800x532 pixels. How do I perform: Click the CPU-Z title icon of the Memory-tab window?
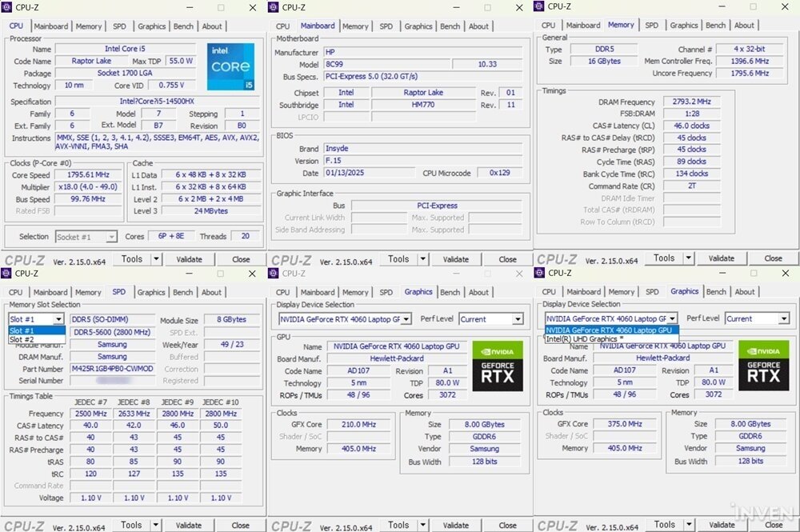pos(538,6)
